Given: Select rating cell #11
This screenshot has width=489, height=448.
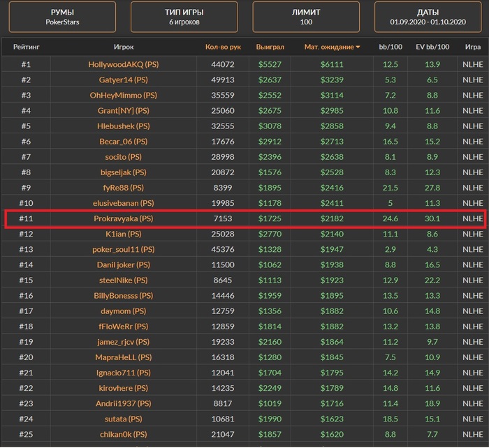Looking at the screenshot, I should 27,218.
